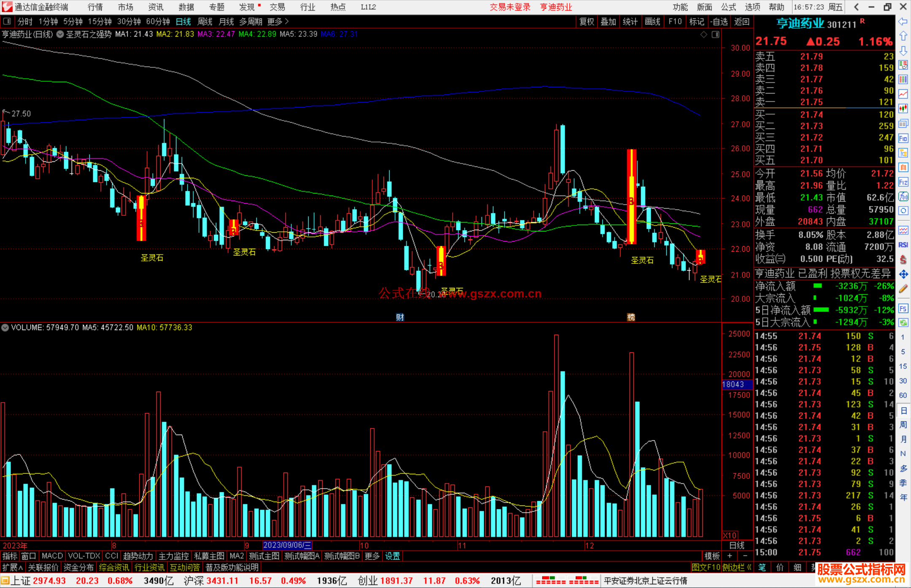Collapse the 侧边栏 sidebar

738,567
